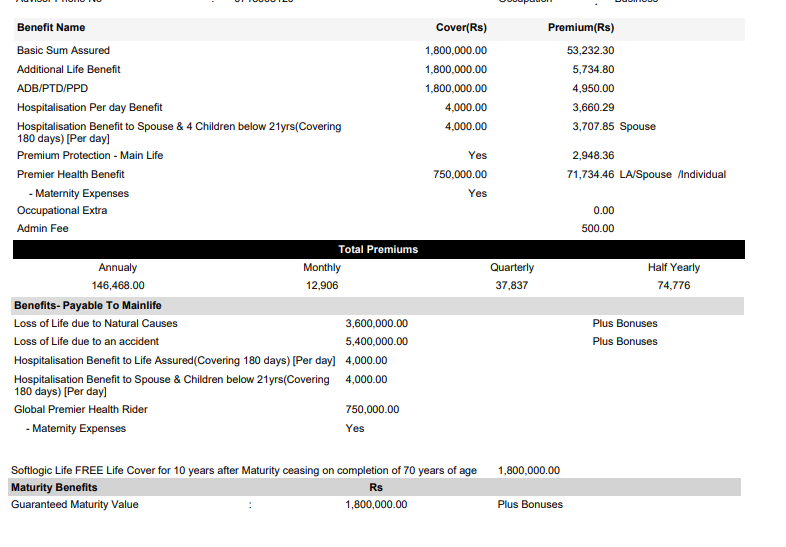Image resolution: width=786 pixels, height=547 pixels.
Task: Select the Benefits- Payable To Mainlife heading
Action: pyautogui.click(x=88, y=305)
